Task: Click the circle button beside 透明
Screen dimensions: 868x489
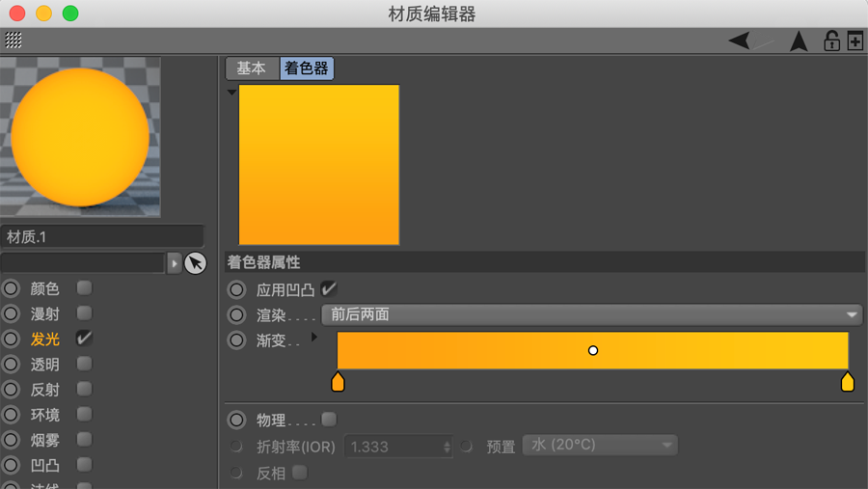Action: pos(11,365)
